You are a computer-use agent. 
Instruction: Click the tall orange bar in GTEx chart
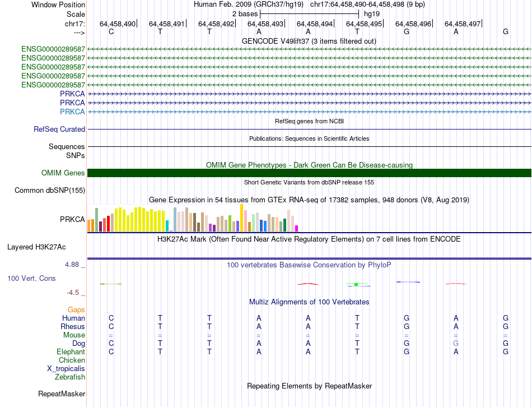[x=241, y=218]
